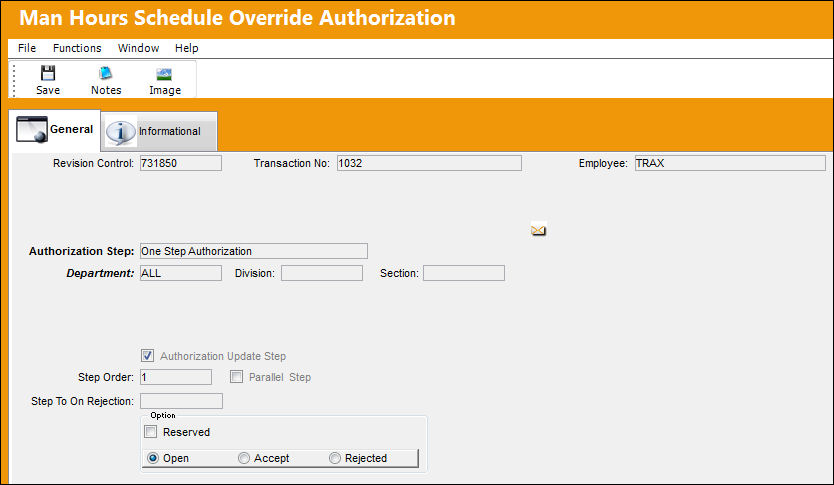This screenshot has height=485, width=834.
Task: Click the General tab window icon
Action: 32,129
